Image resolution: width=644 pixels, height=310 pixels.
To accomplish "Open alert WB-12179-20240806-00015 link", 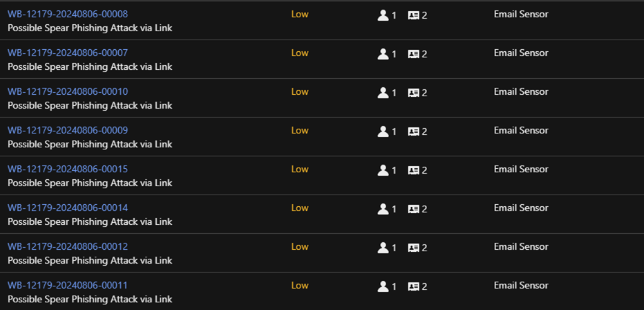I will pos(68,169).
